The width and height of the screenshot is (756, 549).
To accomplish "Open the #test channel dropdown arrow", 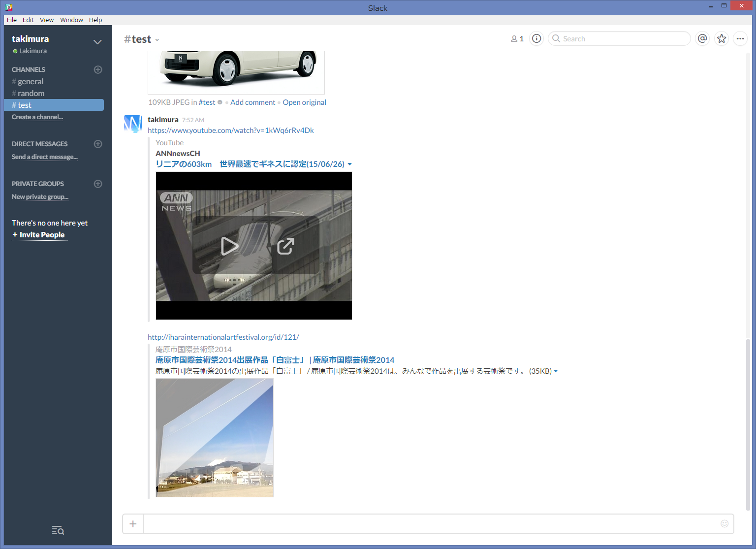I will click(x=157, y=40).
